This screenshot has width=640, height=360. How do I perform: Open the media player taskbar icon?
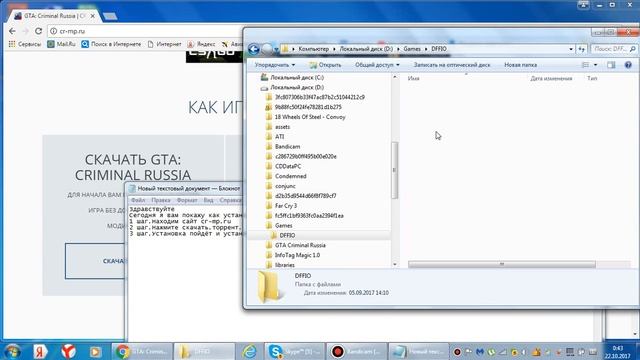click(95, 351)
